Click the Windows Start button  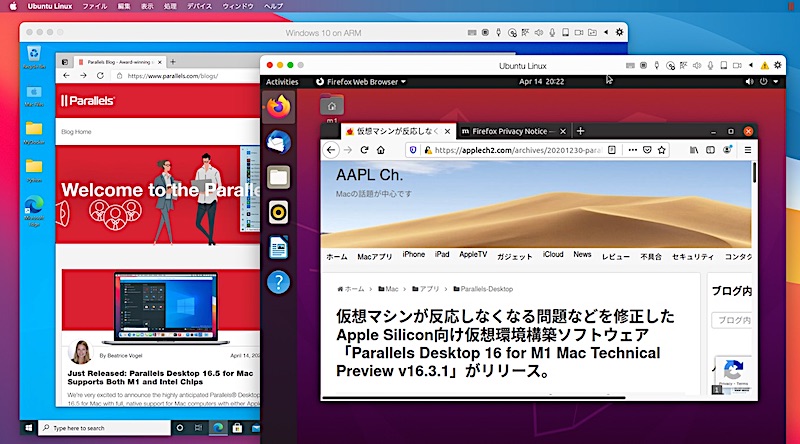pos(29,428)
